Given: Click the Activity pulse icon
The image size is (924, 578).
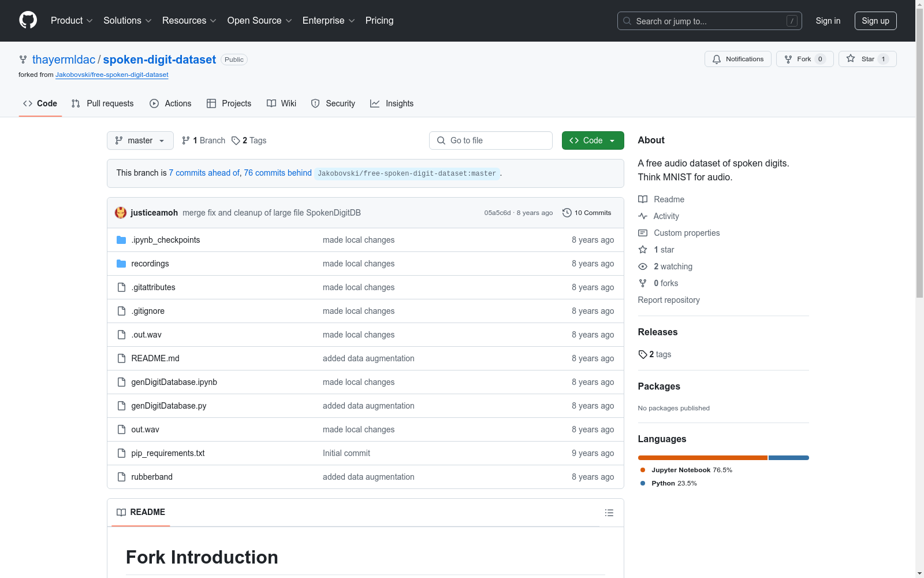Looking at the screenshot, I should pyautogui.click(x=643, y=216).
